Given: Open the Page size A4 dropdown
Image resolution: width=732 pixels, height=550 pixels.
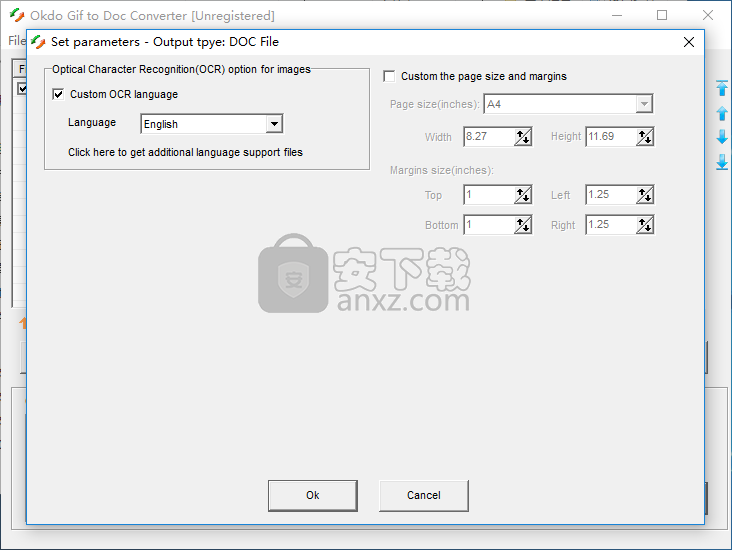Looking at the screenshot, I should click(x=644, y=104).
